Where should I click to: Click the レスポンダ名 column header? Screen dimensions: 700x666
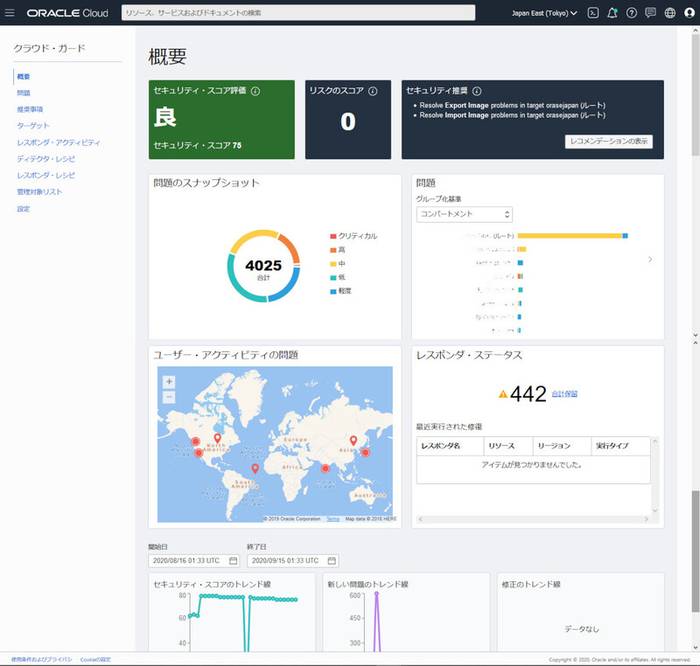(x=450, y=446)
